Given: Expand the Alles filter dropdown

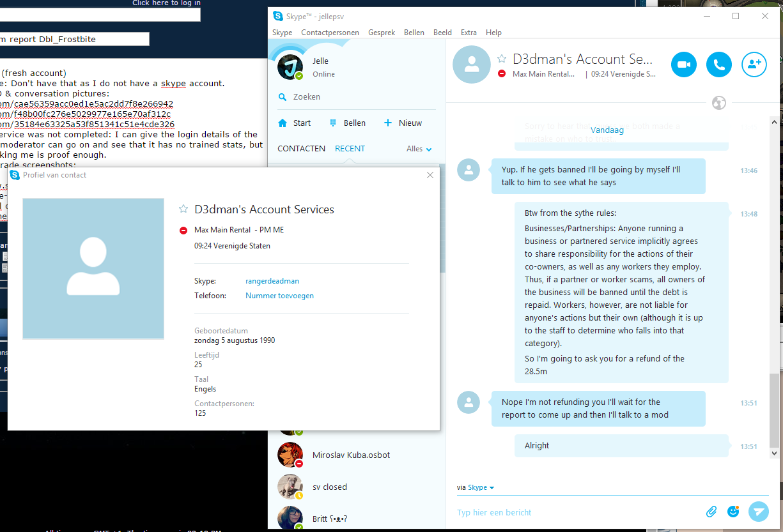Looking at the screenshot, I should (x=419, y=149).
